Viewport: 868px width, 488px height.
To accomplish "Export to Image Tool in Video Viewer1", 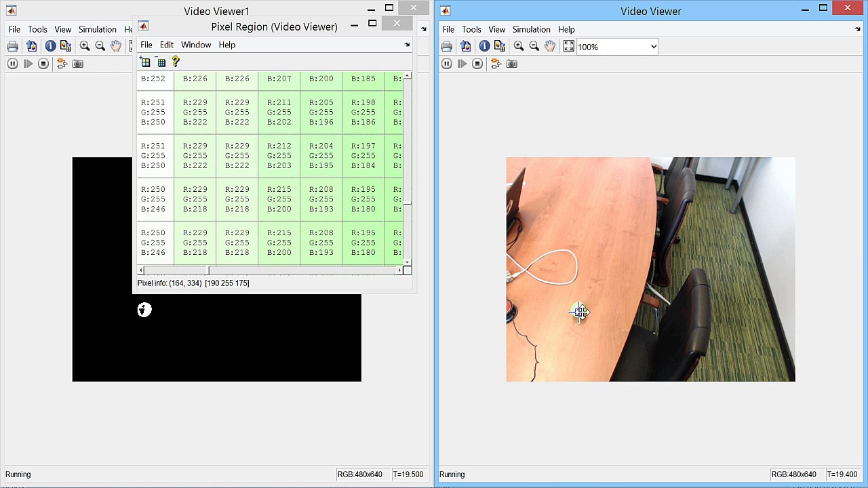I will click(x=31, y=46).
